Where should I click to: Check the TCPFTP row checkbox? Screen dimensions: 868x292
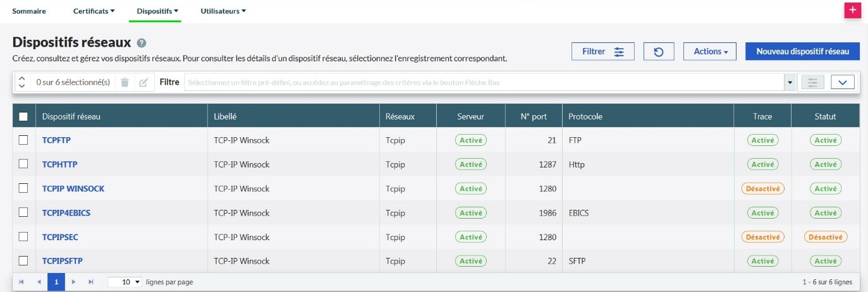coord(23,140)
